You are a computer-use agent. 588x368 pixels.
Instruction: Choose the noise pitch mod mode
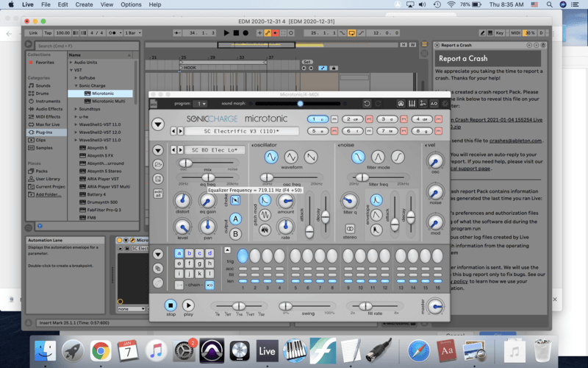[265, 229]
